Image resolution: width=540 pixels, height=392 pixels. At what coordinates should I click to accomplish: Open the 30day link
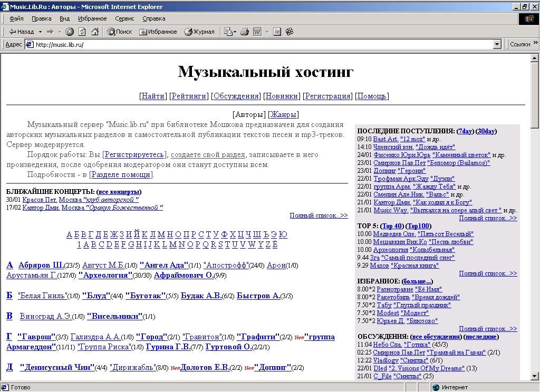[x=486, y=131]
